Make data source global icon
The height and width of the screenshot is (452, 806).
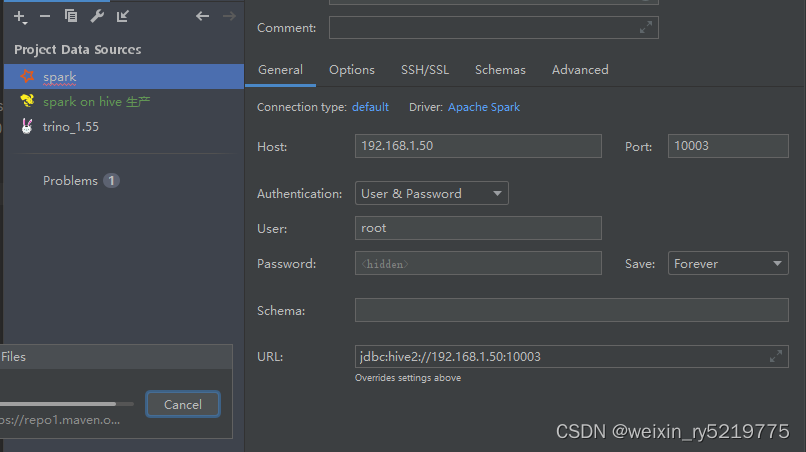122,16
